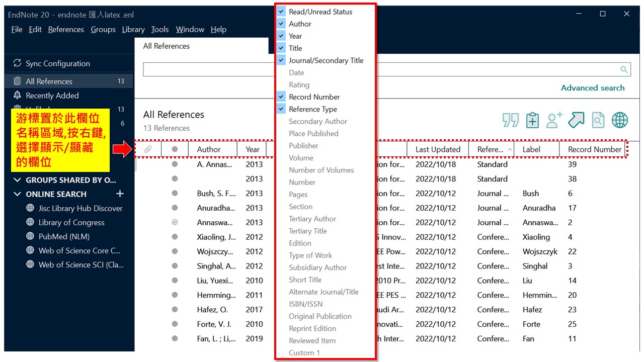
Task: Sort by Record Number column header
Action: coord(595,149)
